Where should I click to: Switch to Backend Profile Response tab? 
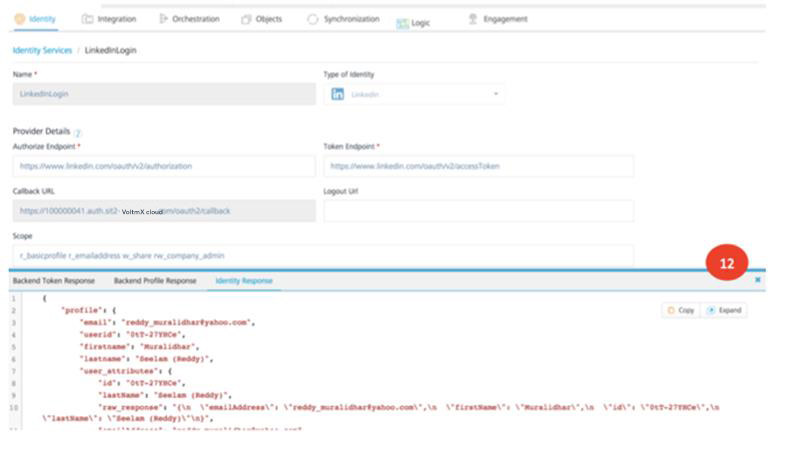point(155,281)
